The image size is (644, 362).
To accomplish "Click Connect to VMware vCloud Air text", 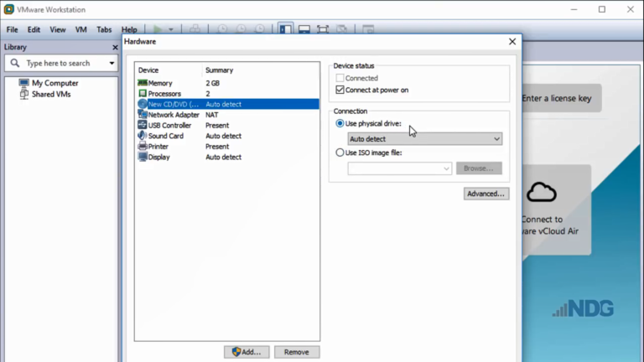I will (549, 225).
